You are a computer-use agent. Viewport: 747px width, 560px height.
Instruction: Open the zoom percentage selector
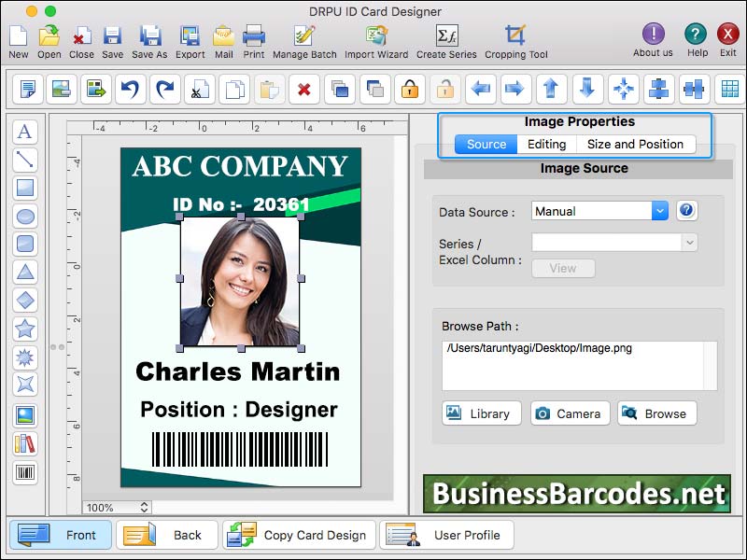116,507
